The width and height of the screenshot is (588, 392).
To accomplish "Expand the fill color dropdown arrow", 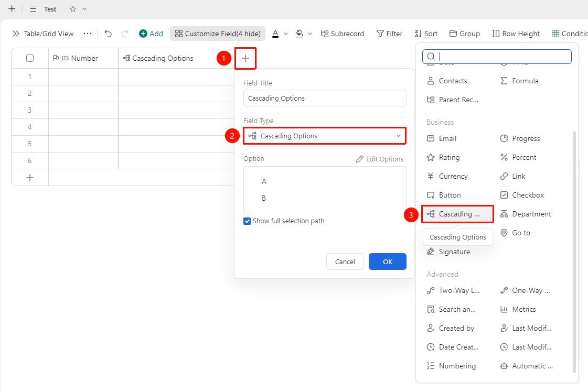I will coord(310,34).
